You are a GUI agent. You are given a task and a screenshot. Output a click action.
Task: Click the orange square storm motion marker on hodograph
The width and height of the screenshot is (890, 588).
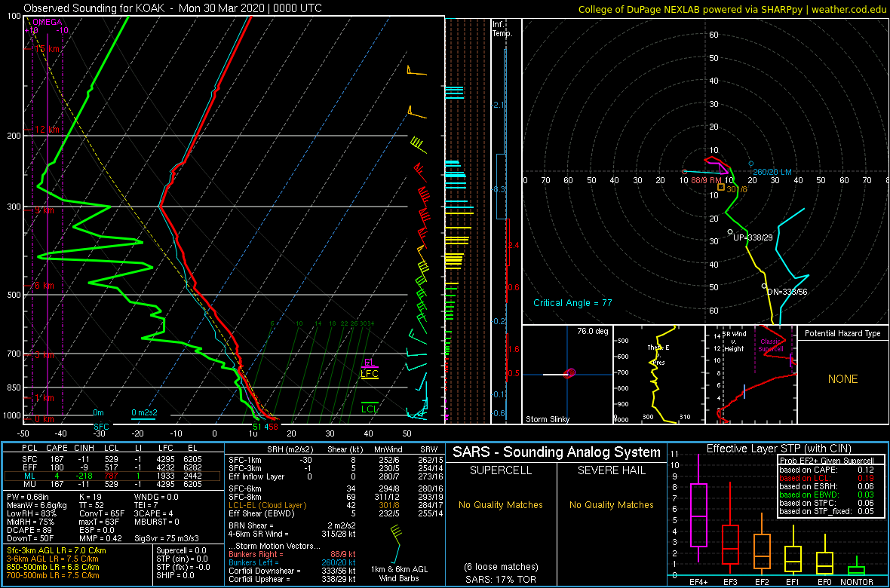coord(721,186)
